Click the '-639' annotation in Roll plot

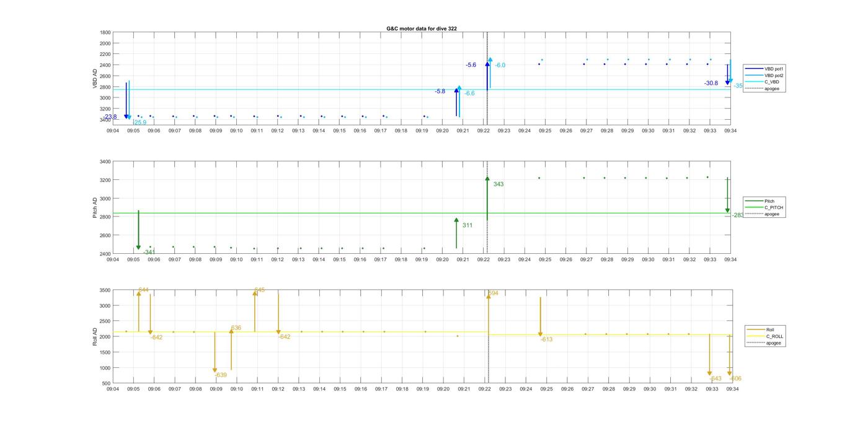point(221,375)
